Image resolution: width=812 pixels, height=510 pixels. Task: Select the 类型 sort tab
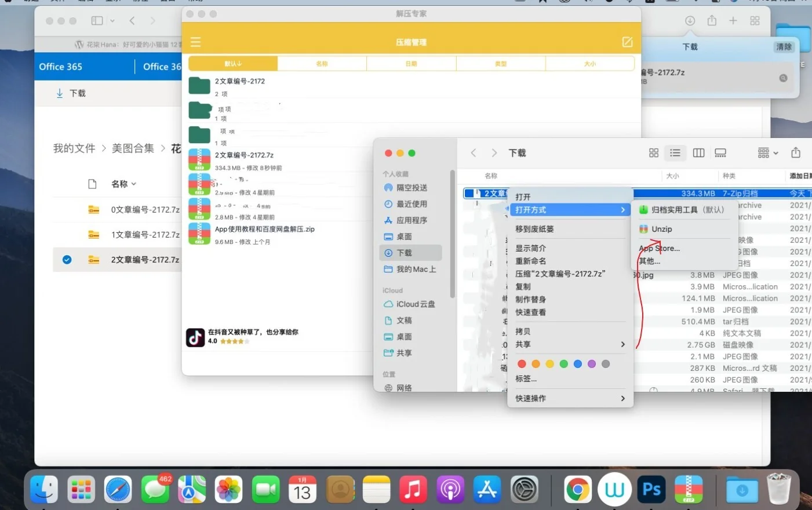coord(501,64)
